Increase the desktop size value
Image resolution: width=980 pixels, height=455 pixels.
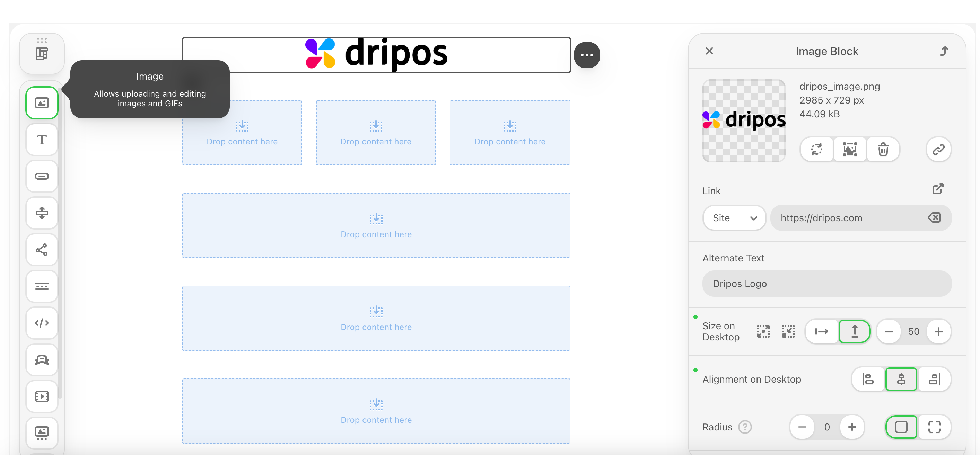938,331
